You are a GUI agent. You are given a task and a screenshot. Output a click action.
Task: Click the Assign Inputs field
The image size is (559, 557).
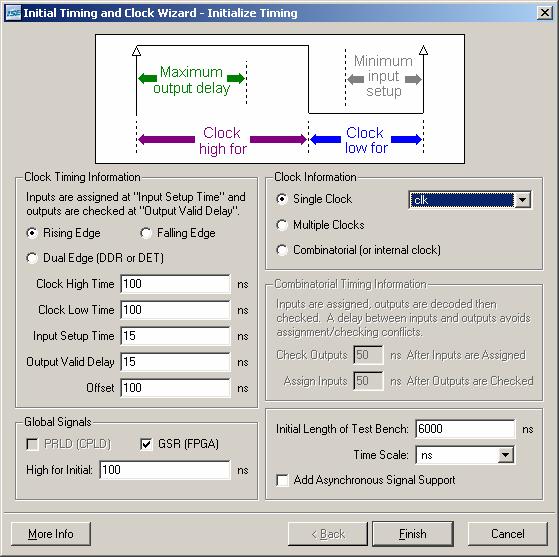(369, 381)
